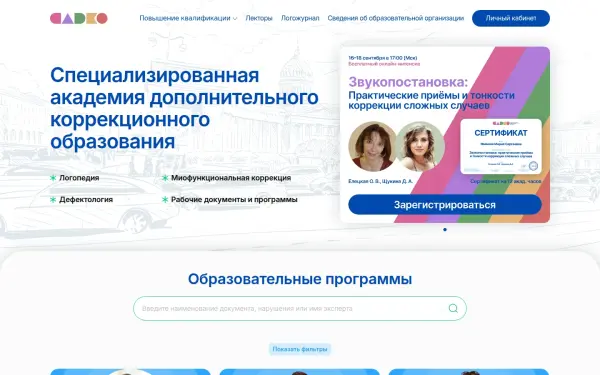Viewport: 600px width, 375px height.
Task: Click the asterisk beside Рабочие документы
Action: point(165,200)
